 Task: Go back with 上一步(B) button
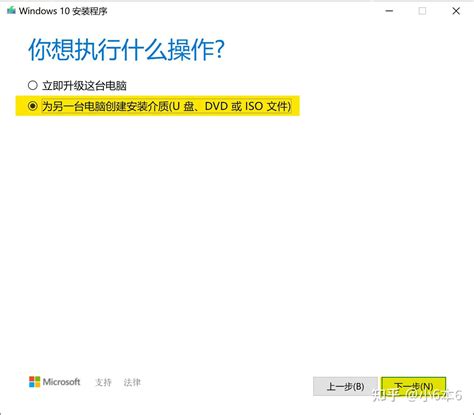point(345,387)
